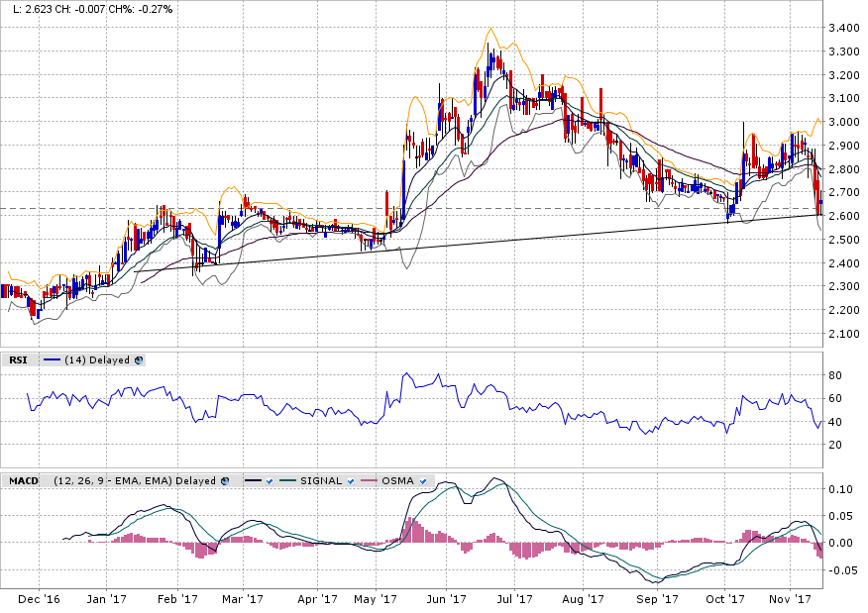
Task: Click the pink OSMA legend swatch
Action: click(372, 480)
